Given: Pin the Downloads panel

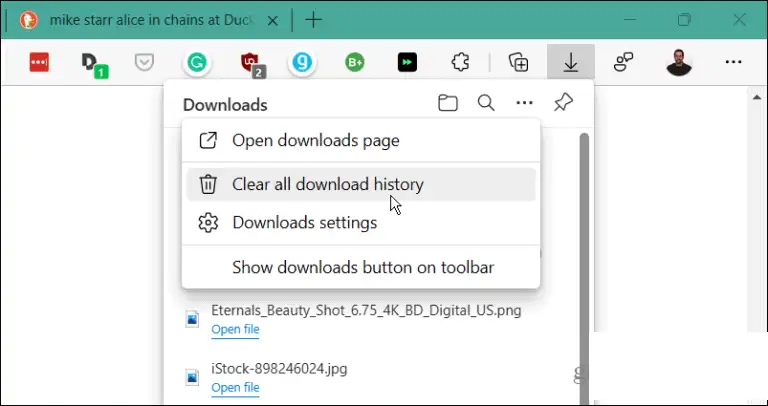Looking at the screenshot, I should 563,103.
